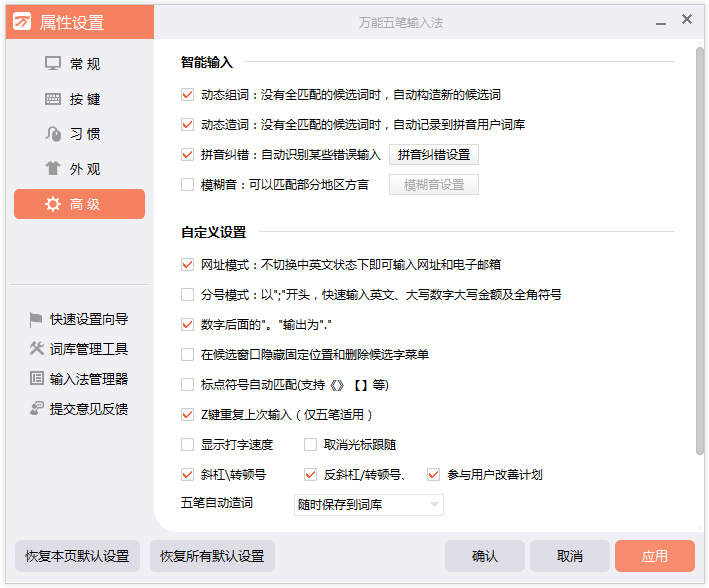
Task: Enable the 模糊音 checkbox
Action: point(187,184)
